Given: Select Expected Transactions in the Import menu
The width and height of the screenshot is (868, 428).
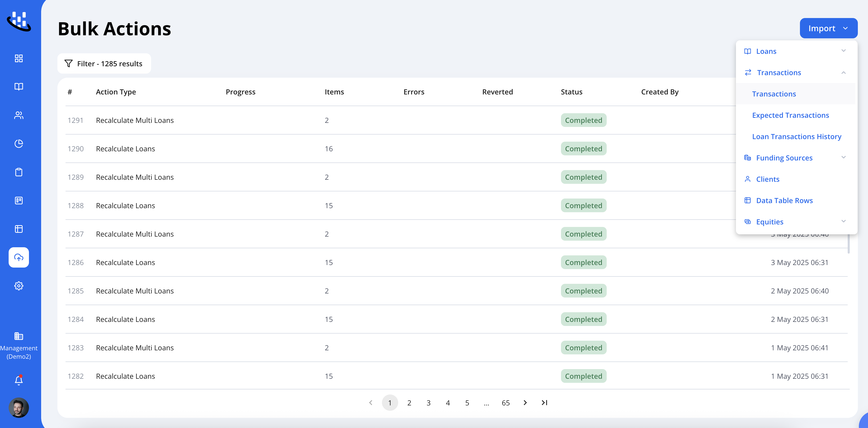Looking at the screenshot, I should (x=791, y=115).
